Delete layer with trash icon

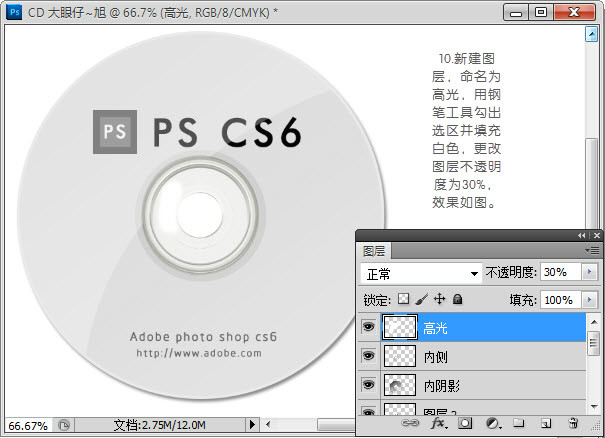pyautogui.click(x=573, y=424)
